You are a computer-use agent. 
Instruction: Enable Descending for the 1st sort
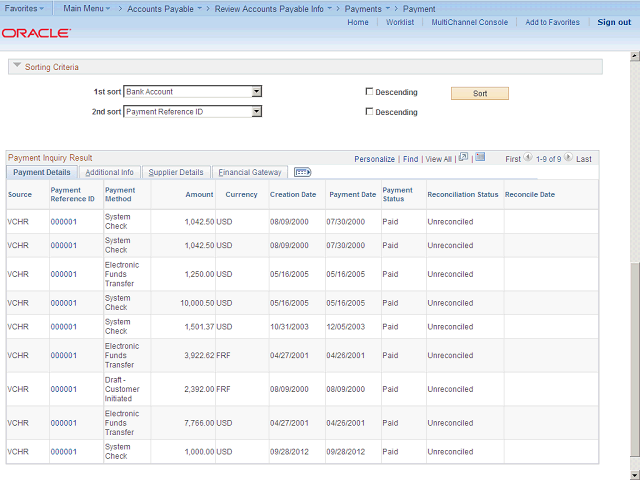tap(369, 92)
